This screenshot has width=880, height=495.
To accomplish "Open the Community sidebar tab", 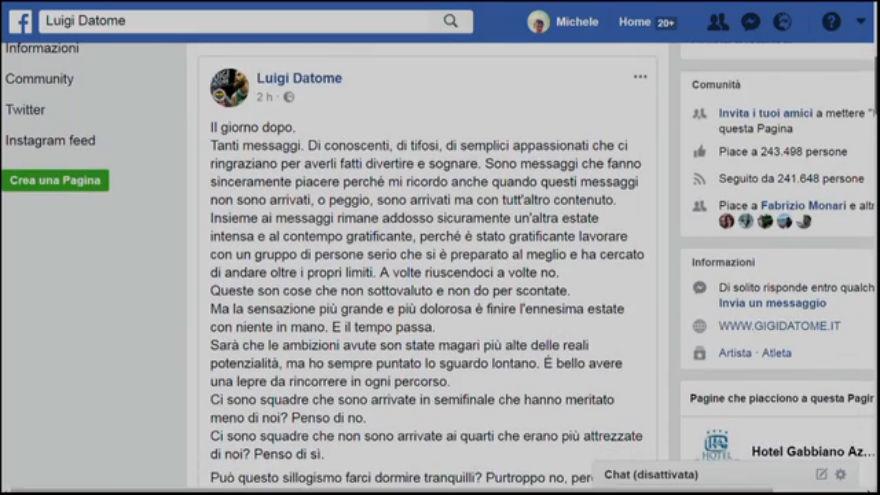I will click(39, 79).
